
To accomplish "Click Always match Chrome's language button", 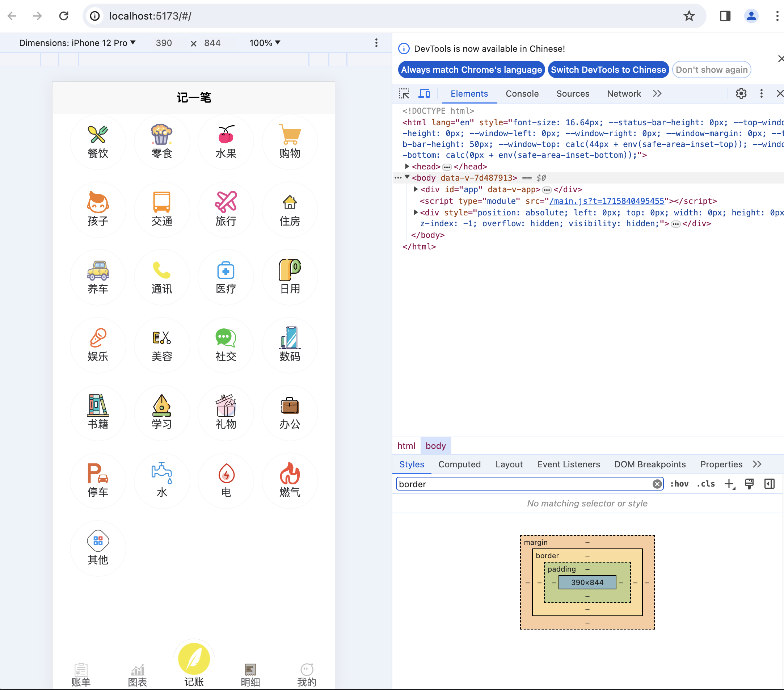I will click(471, 70).
